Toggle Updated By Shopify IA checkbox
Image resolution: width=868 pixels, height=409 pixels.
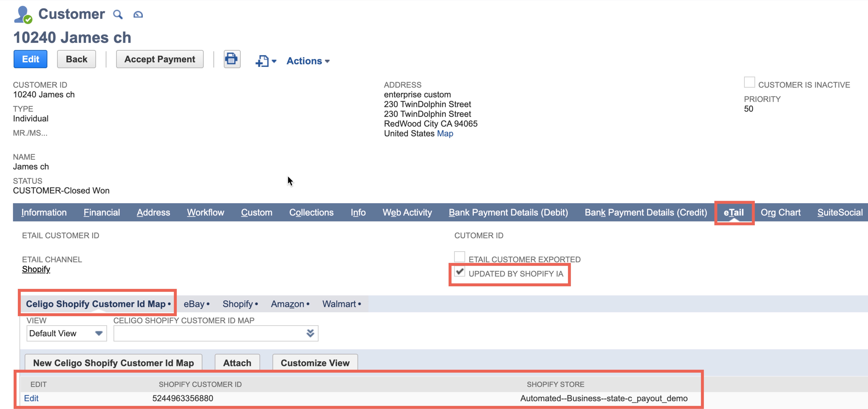459,271
